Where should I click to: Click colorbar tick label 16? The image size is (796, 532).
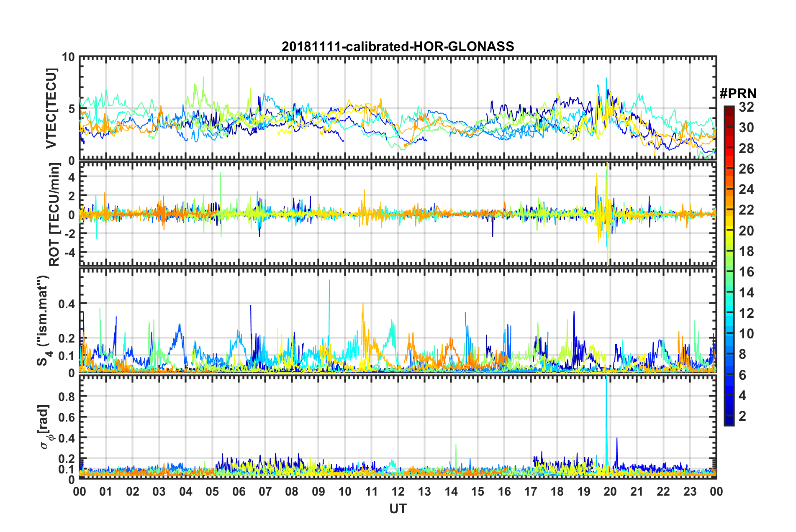click(746, 272)
